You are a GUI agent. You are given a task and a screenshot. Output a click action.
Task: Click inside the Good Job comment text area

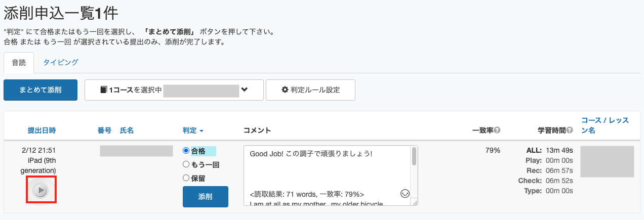[x=327, y=176]
